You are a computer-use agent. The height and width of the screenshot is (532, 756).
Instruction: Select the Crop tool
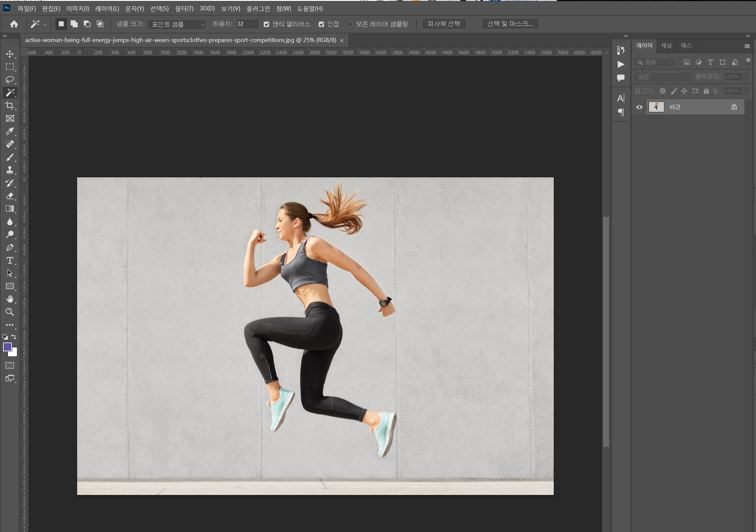(10, 106)
